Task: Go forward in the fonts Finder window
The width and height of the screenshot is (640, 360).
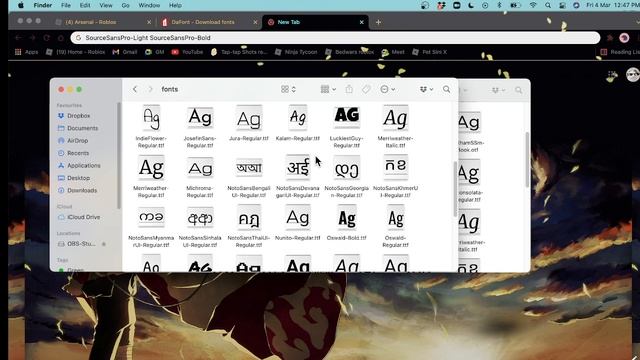Action: click(x=150, y=89)
